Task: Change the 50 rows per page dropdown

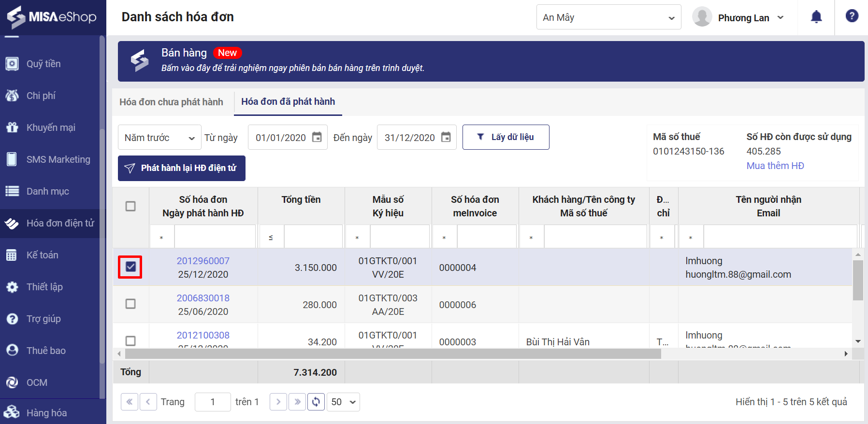Action: [x=344, y=402]
